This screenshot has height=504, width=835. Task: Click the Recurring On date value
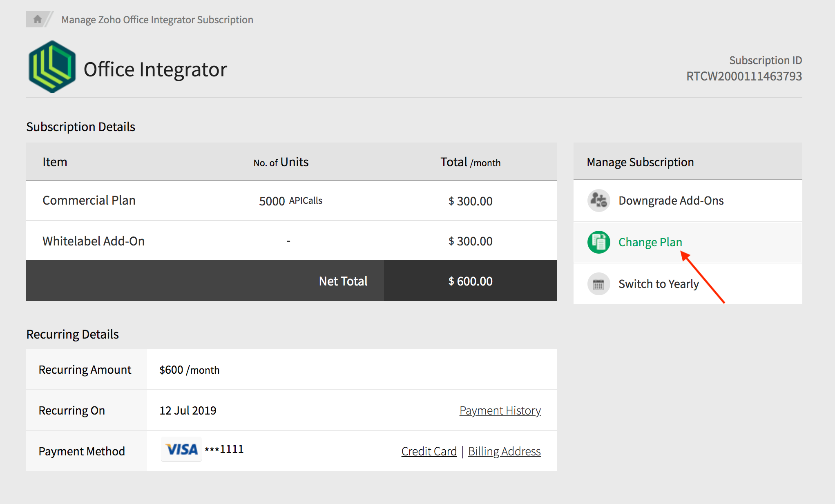[188, 410]
